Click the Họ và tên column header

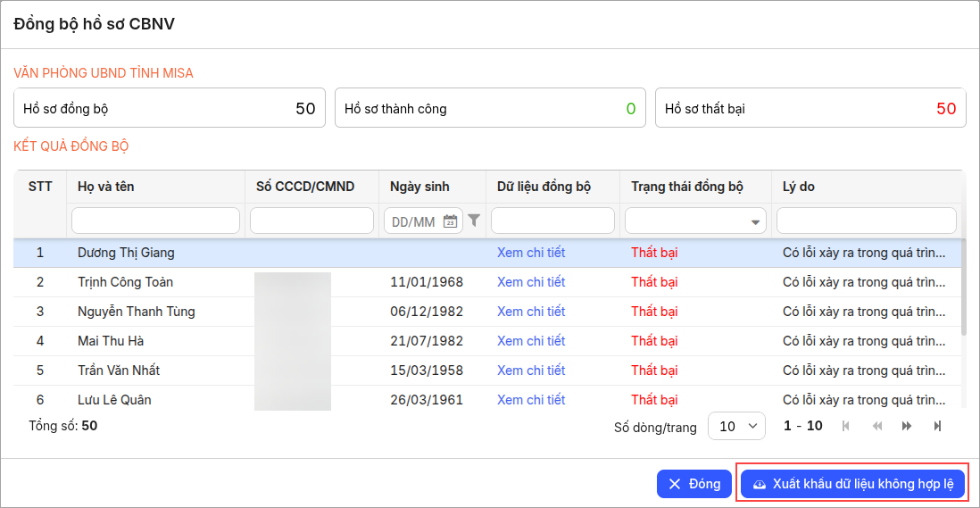(106, 187)
